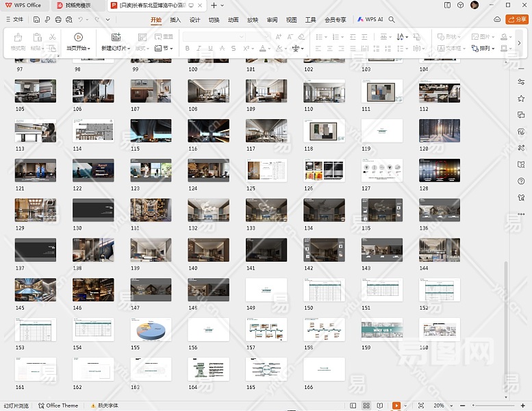The height and width of the screenshot is (411, 532).
Task: Click the new slide icon
Action: pos(115,37)
